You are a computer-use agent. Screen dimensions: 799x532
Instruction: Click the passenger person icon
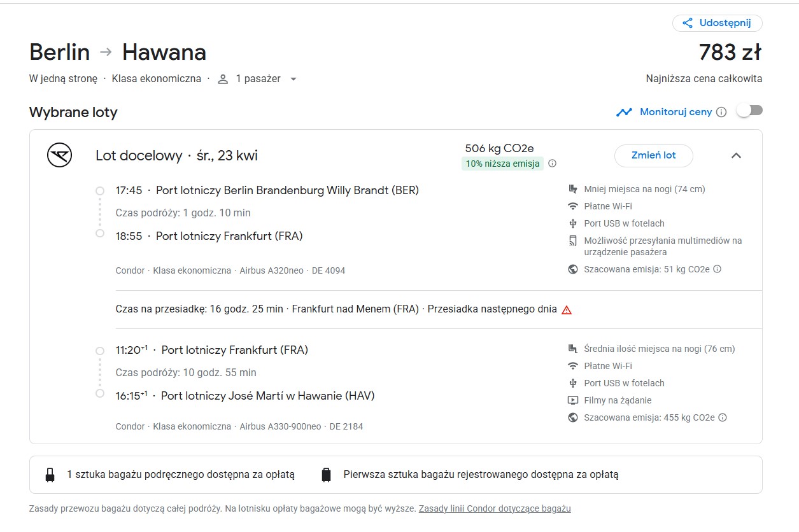point(223,79)
